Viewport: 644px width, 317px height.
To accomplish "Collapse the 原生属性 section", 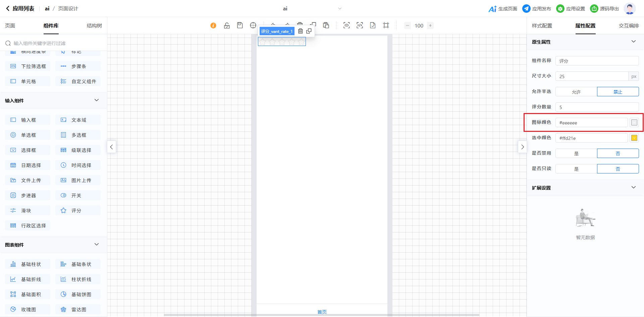I will click(633, 42).
